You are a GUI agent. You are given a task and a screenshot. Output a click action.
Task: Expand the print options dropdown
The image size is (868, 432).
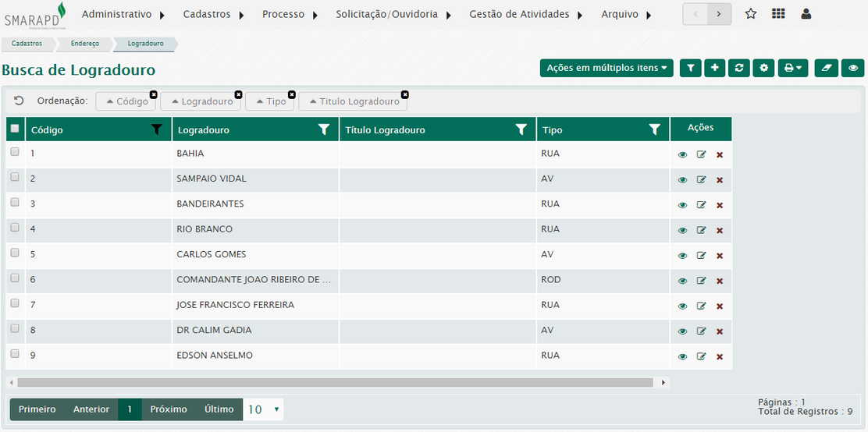click(793, 69)
